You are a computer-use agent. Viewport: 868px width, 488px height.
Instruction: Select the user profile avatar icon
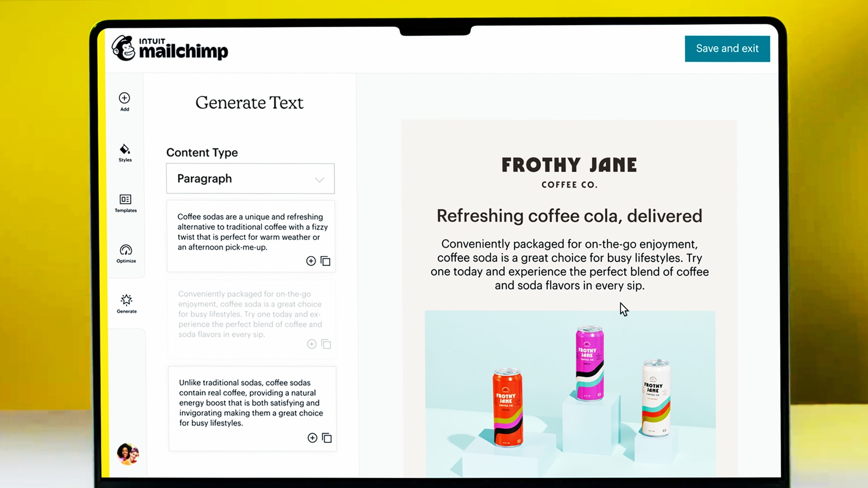[x=127, y=453]
